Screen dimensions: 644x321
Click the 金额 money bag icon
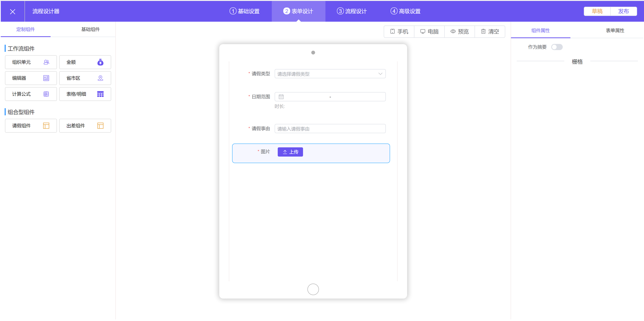coord(100,62)
